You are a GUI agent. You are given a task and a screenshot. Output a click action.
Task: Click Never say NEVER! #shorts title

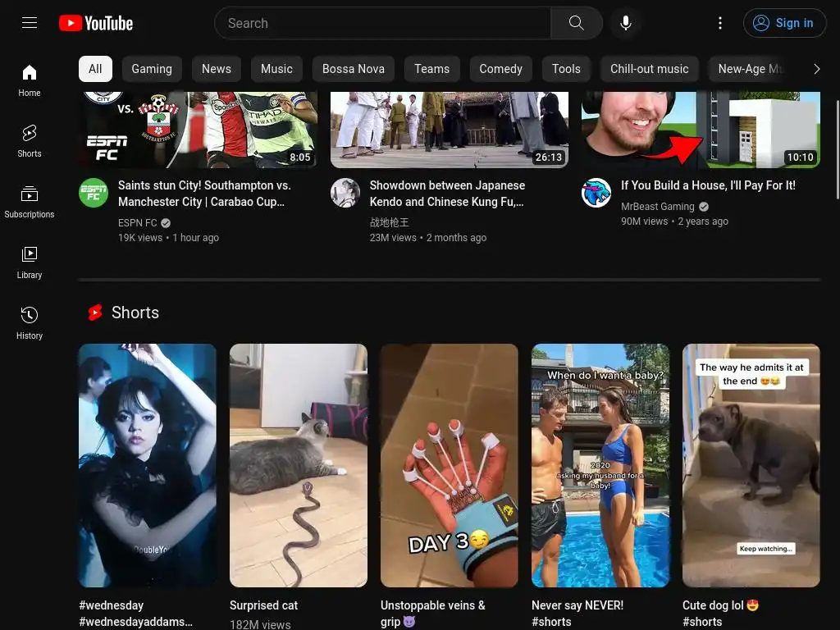click(577, 614)
